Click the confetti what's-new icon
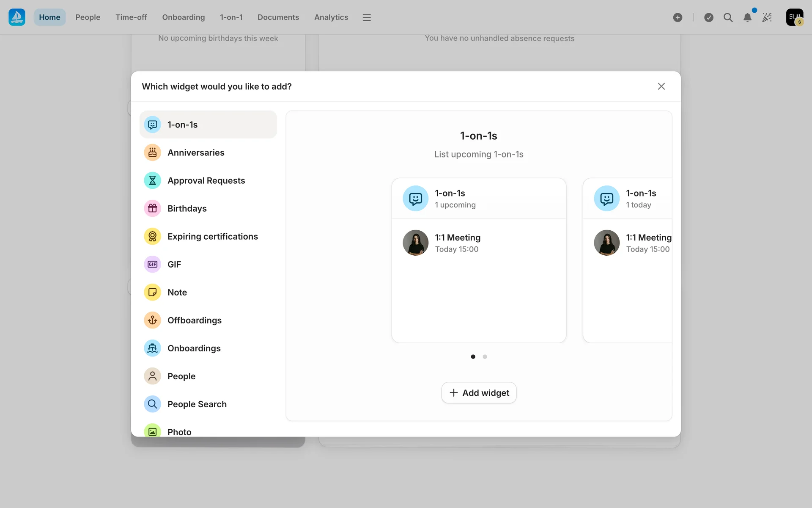The width and height of the screenshot is (812, 508). pyautogui.click(x=767, y=17)
